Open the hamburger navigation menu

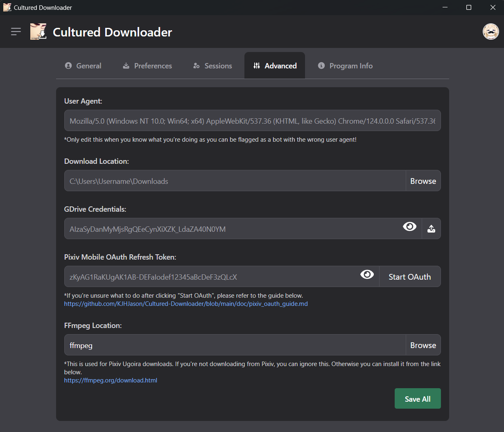click(16, 32)
